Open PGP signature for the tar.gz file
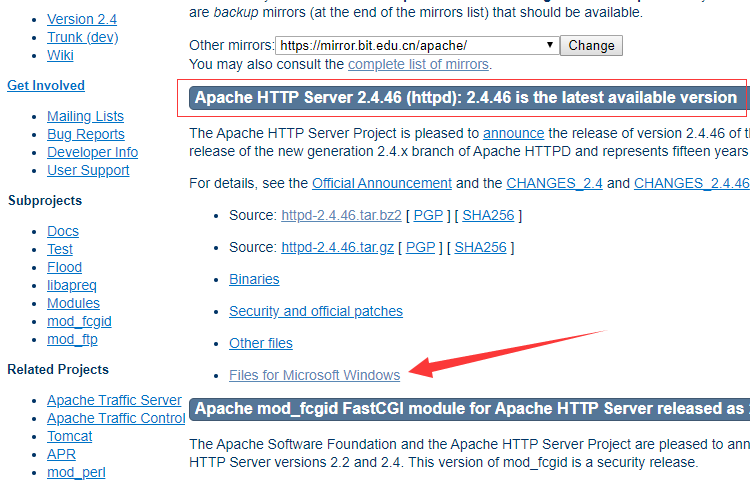The width and height of the screenshot is (750, 488). 420,247
